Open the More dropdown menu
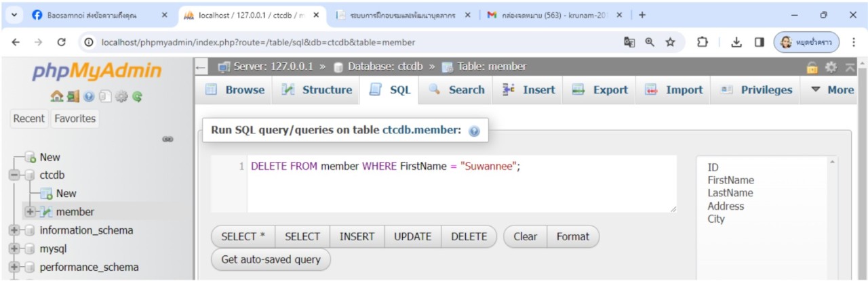The height and width of the screenshot is (281, 868). click(832, 90)
